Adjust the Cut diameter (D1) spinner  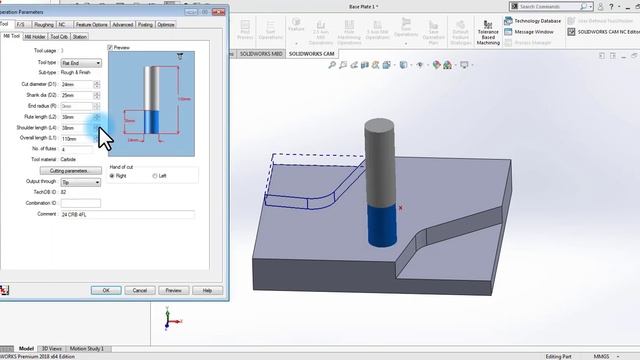pos(97,84)
